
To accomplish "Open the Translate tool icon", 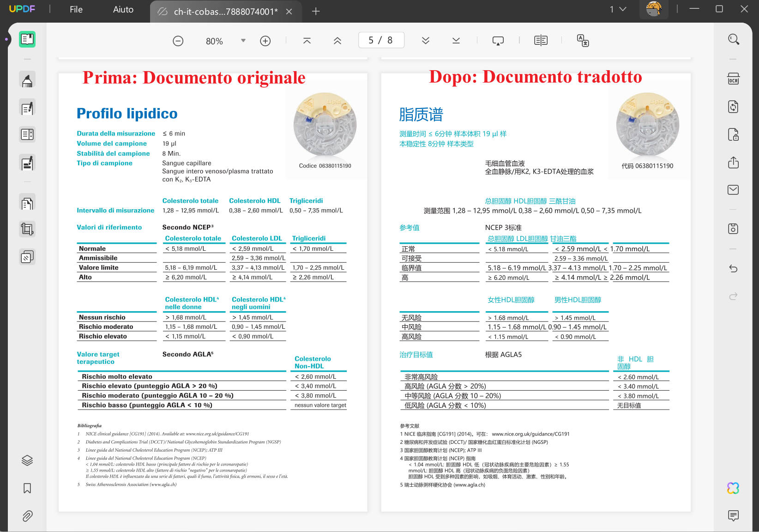I will coord(583,41).
